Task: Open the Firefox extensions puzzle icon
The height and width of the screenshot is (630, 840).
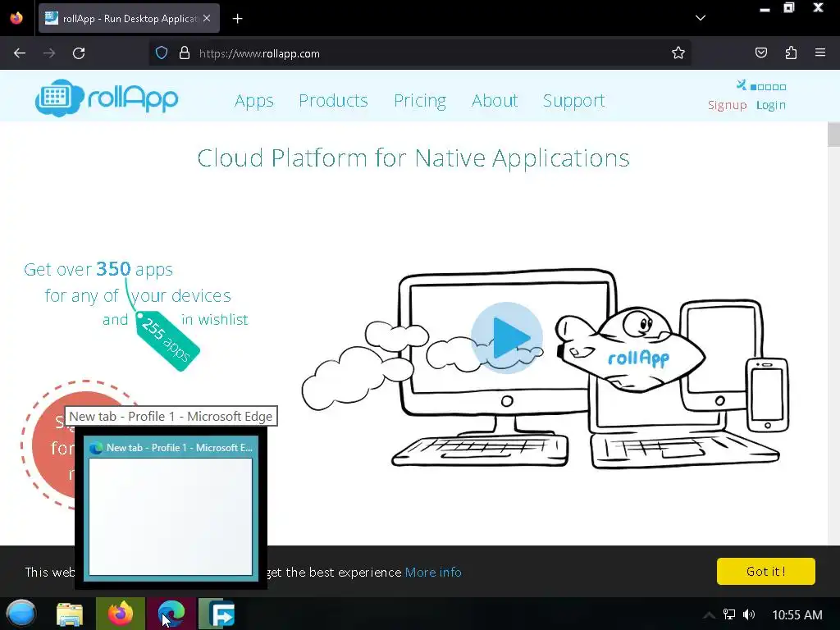Action: [x=791, y=53]
